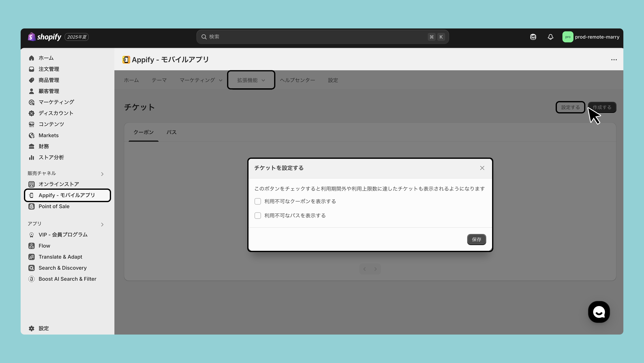Close the チケットを設定する dialog
This screenshot has width=644, height=363.
tap(482, 168)
